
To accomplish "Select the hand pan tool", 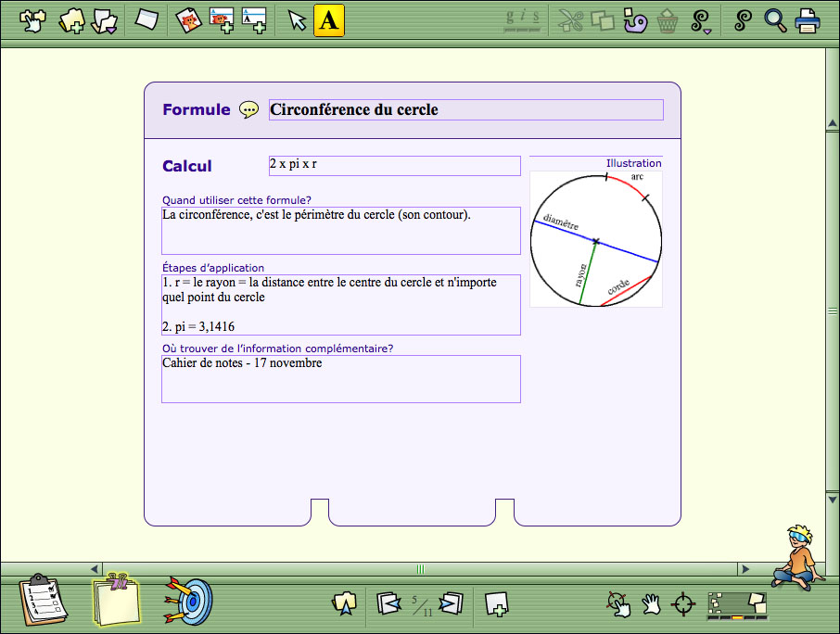I will tap(651, 604).
